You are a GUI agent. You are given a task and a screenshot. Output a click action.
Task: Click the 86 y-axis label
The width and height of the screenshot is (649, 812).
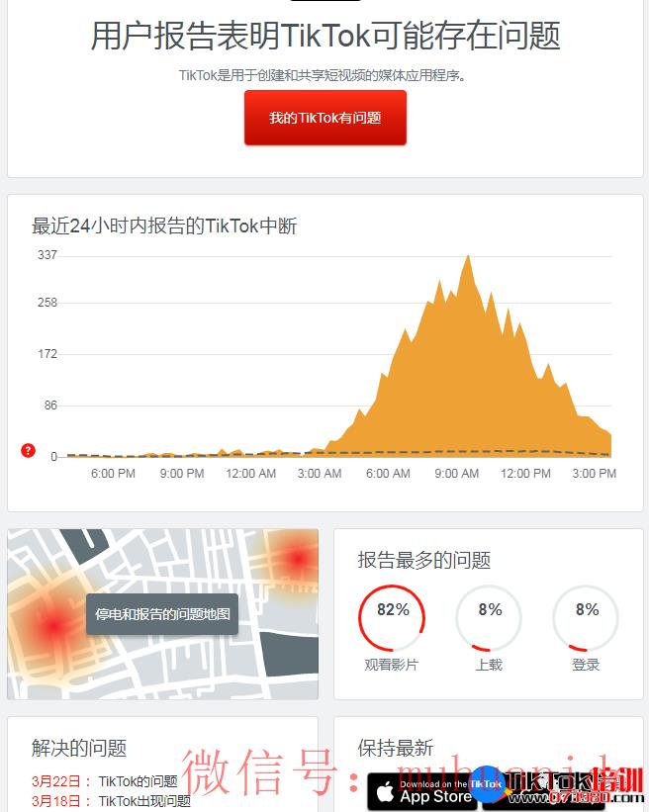pos(50,406)
